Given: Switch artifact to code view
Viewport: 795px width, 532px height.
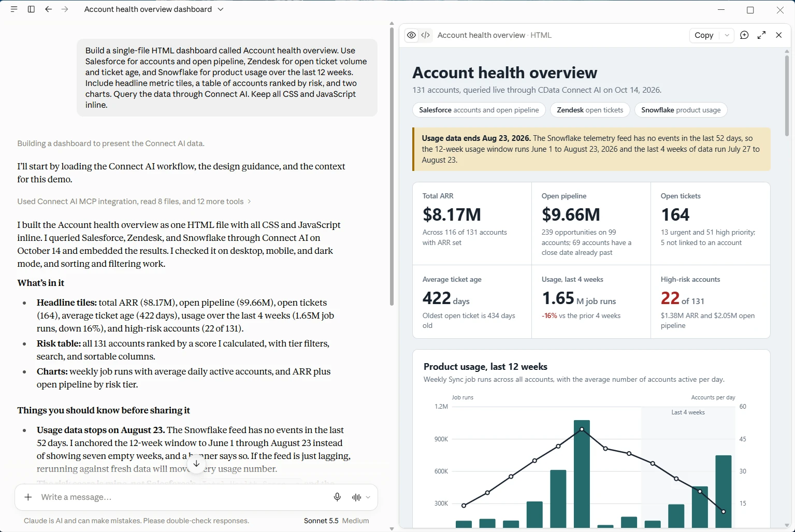Looking at the screenshot, I should pos(425,35).
